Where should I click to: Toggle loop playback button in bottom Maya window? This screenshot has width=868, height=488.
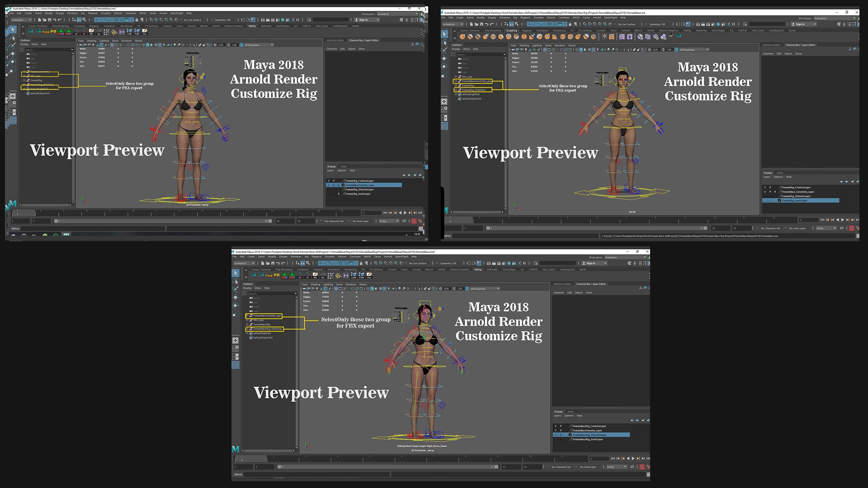click(x=632, y=467)
